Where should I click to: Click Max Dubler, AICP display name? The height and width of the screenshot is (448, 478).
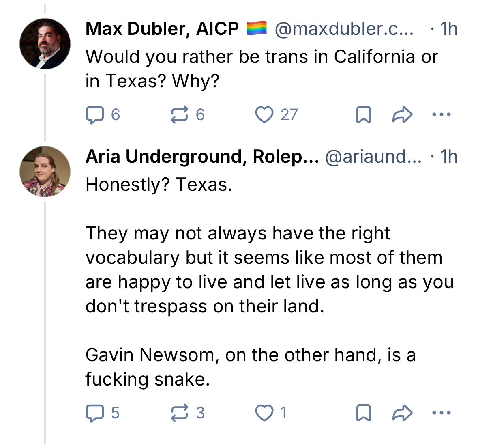coord(162,29)
